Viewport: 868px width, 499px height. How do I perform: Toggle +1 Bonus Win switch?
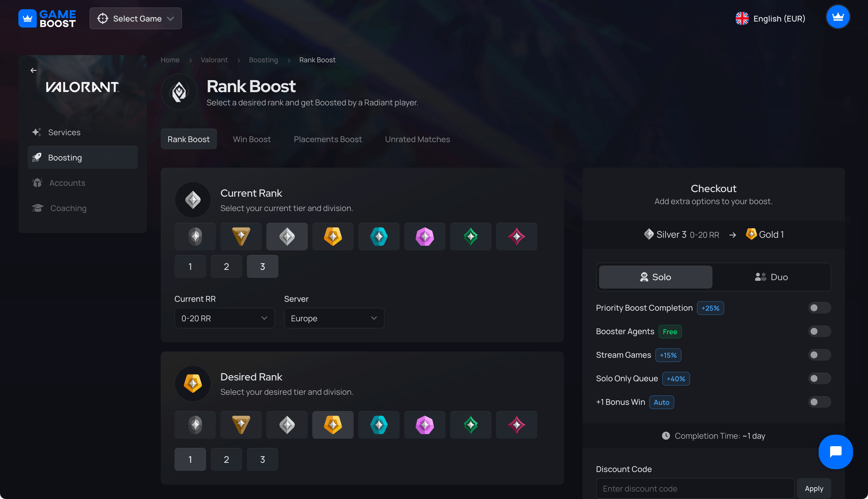(x=819, y=402)
